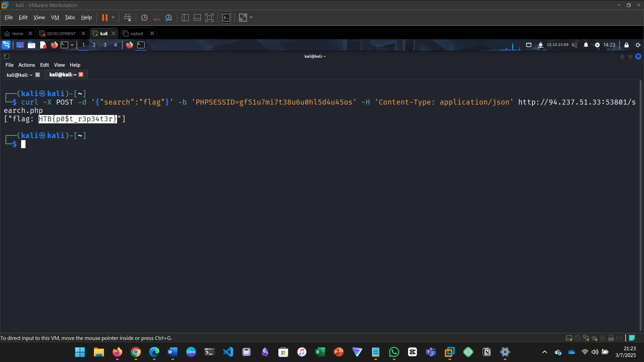Toggle the console view button

(226, 17)
